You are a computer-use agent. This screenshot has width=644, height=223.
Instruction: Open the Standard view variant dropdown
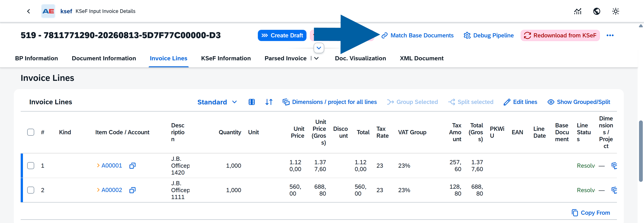(217, 102)
